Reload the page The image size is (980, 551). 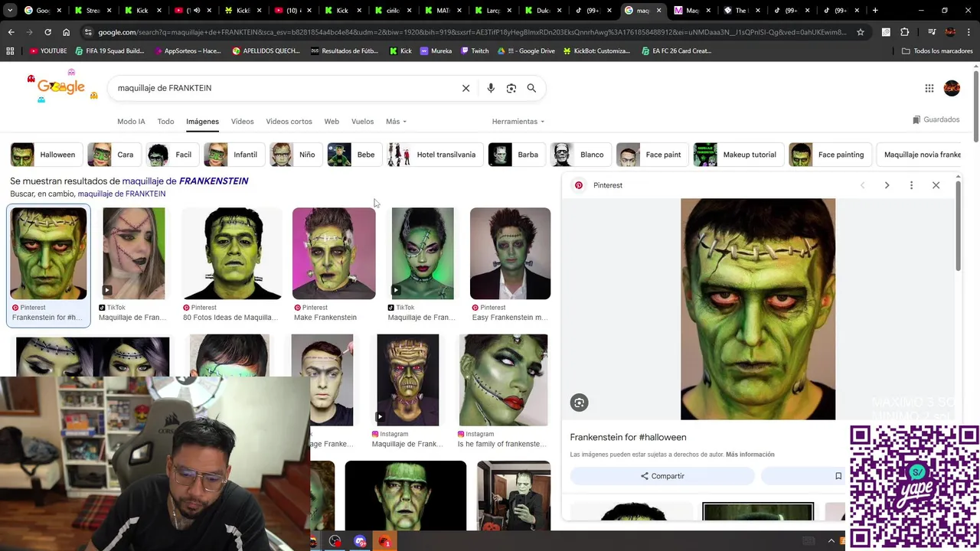point(47,32)
